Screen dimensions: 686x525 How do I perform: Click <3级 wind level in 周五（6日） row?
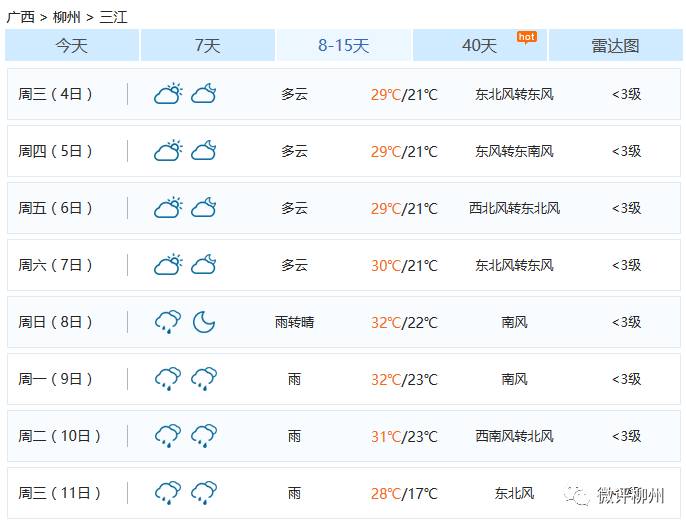[x=626, y=208]
